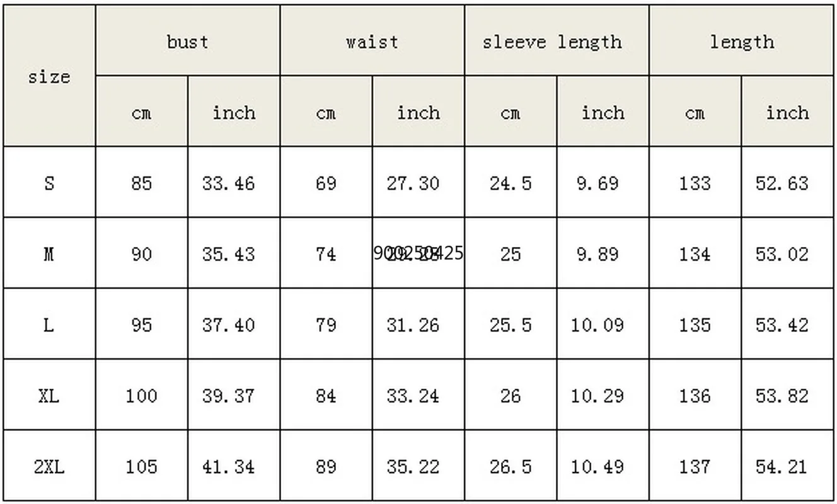Click the overlapping 90025425 text
This screenshot has width=837, height=504.
click(418, 253)
